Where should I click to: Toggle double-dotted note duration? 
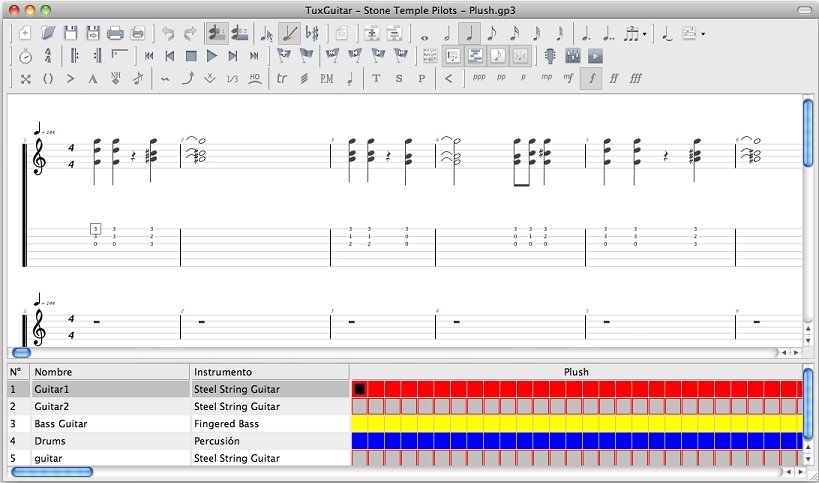pyautogui.click(x=609, y=33)
